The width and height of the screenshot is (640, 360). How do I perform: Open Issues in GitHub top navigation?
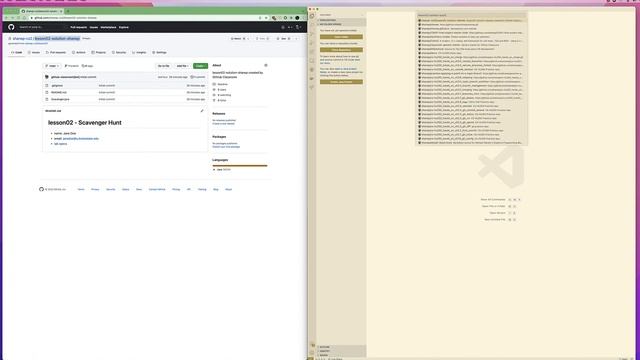coord(94,27)
